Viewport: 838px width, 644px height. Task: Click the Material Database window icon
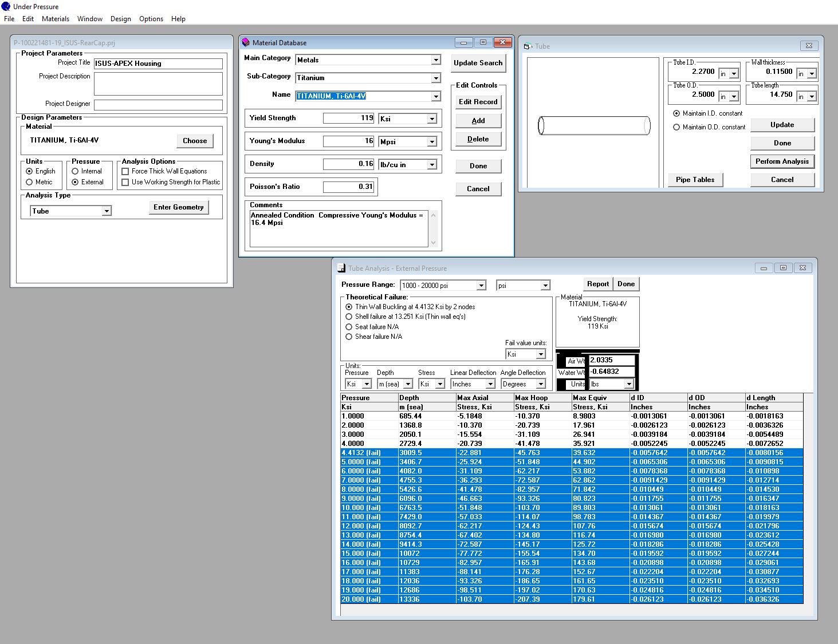[246, 42]
